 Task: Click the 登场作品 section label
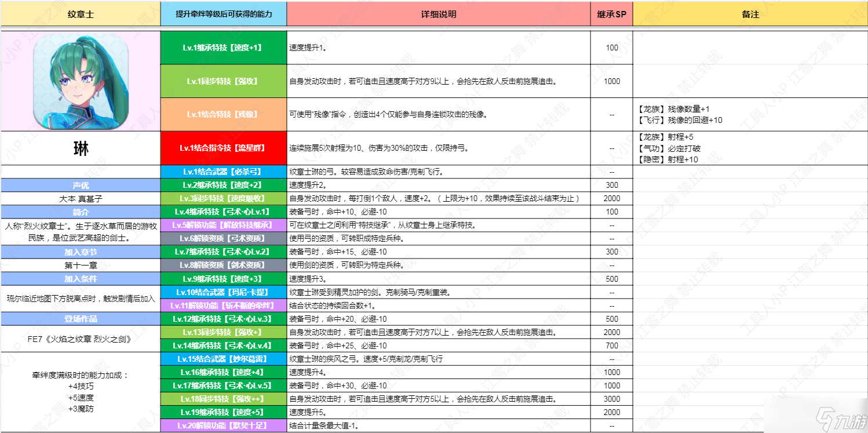[81, 319]
